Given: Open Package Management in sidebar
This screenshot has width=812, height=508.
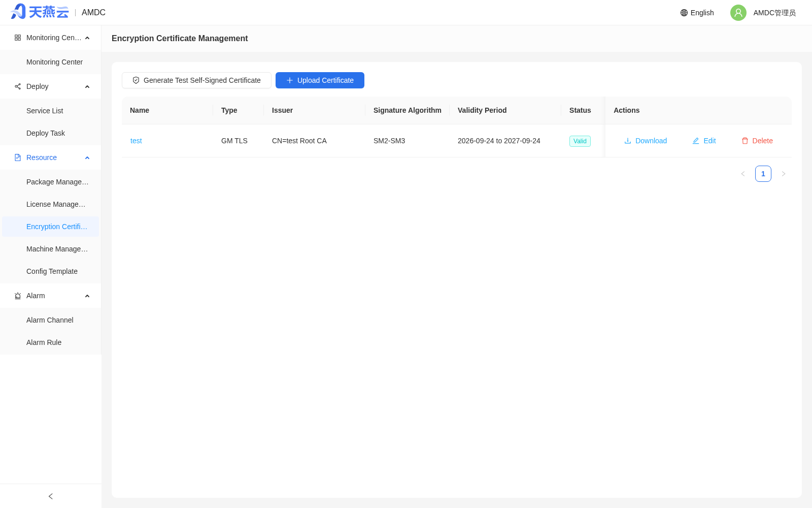Looking at the screenshot, I should point(51,182).
